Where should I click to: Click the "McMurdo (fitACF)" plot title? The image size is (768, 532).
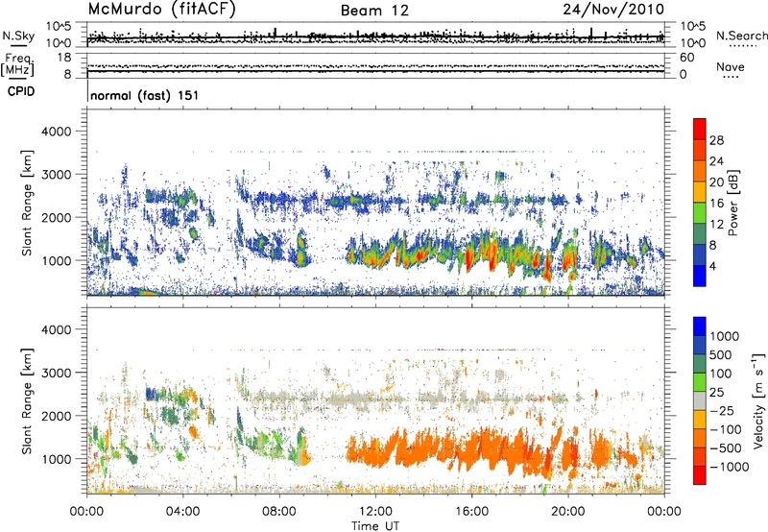tap(161, 10)
